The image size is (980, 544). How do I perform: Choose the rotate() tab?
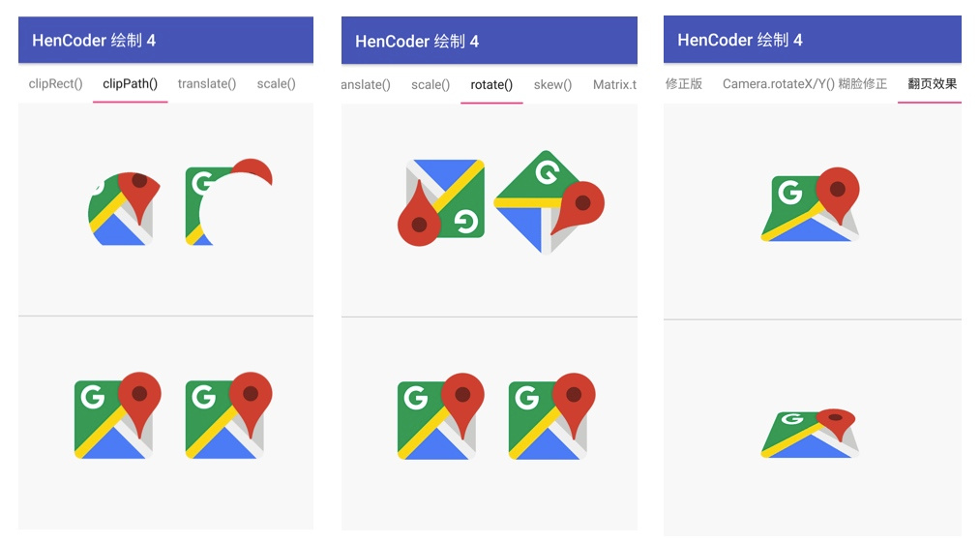coord(491,84)
